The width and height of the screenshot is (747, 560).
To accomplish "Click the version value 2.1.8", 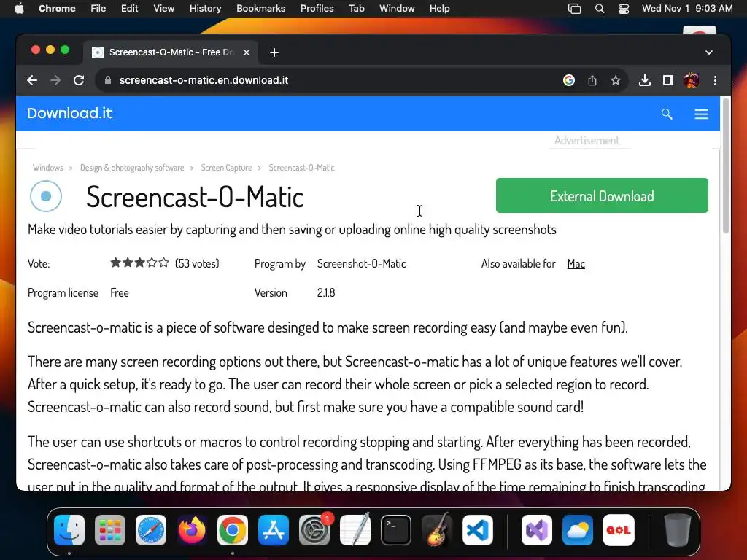I will click(326, 293).
